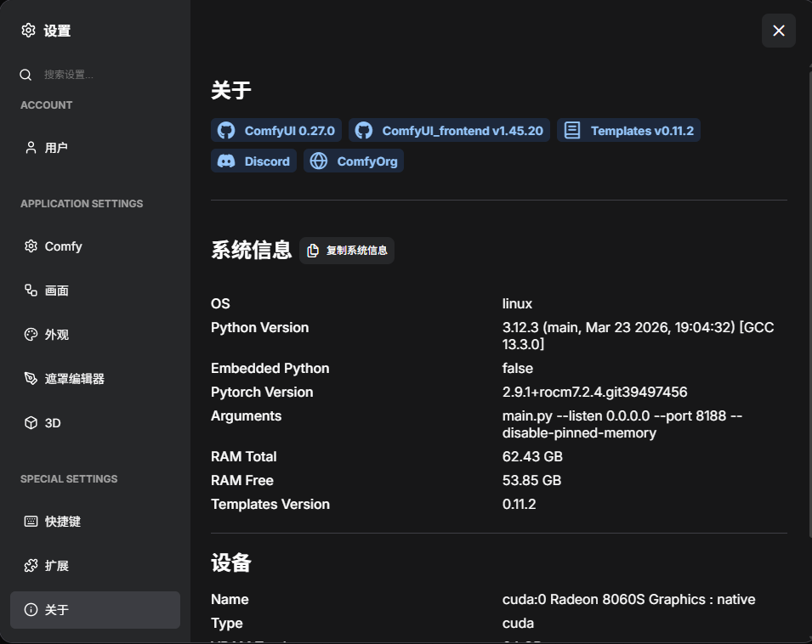Open the 遮罩编辑器 mask editor settings
Screen dimensions: 812x644
coord(95,379)
